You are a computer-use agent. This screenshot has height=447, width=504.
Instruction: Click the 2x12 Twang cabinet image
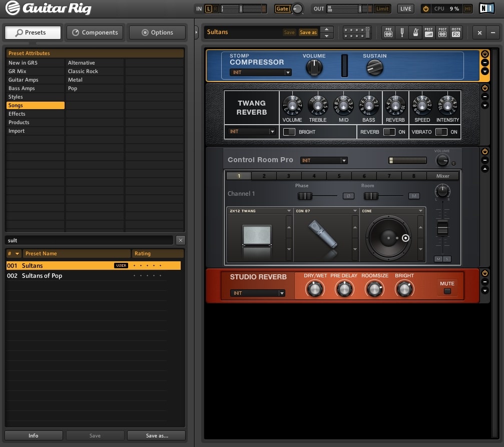[257, 236]
